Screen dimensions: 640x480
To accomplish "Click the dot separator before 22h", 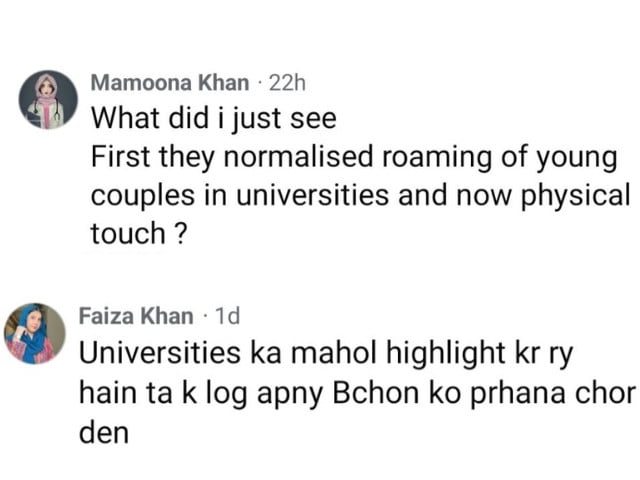I will (259, 84).
